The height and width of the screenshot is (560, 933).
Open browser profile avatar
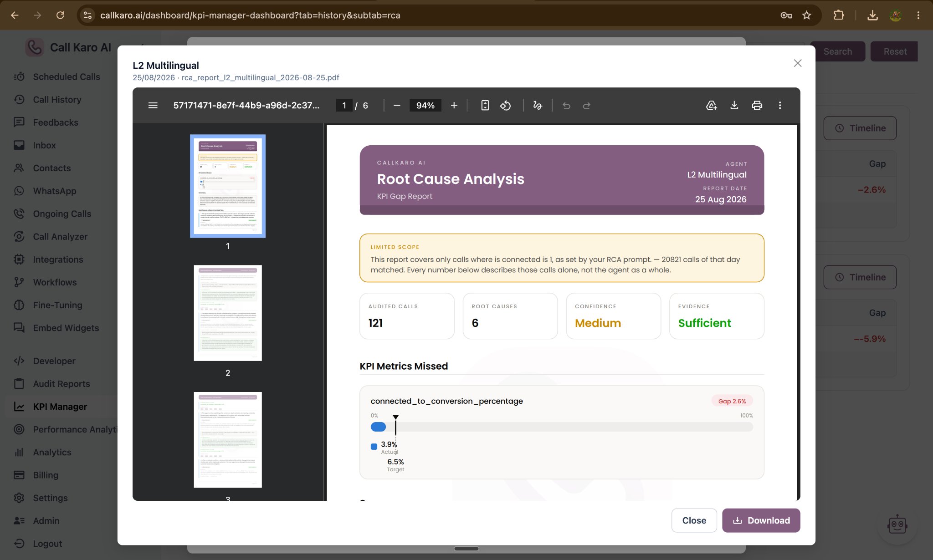[x=896, y=15]
